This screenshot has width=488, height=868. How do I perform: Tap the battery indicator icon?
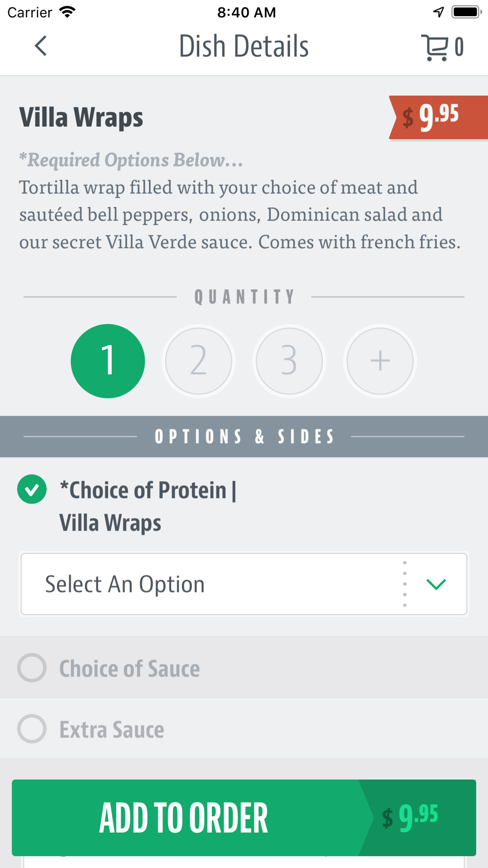point(466,12)
